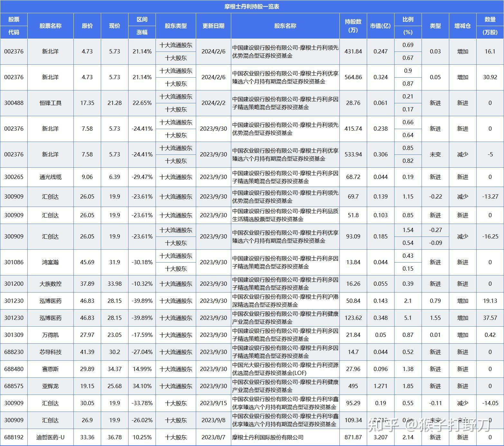
Task: Click the 增减仓 column header
Action: click(463, 26)
